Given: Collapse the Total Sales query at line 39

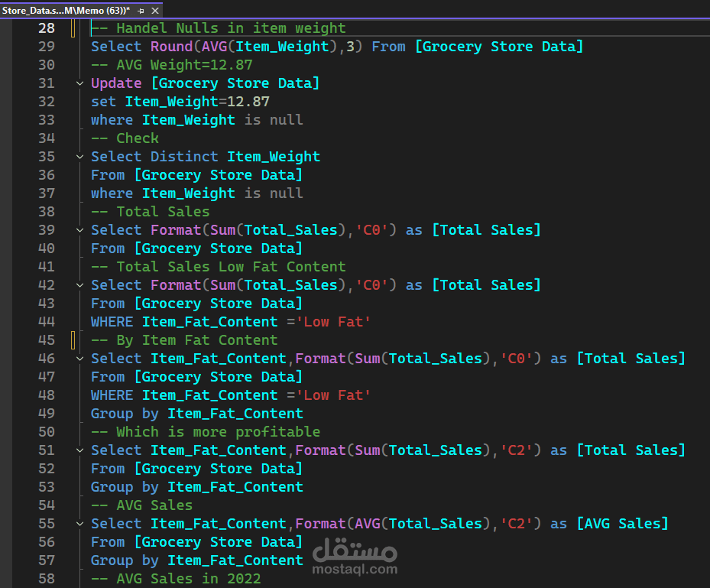Looking at the screenshot, I should point(79,230).
